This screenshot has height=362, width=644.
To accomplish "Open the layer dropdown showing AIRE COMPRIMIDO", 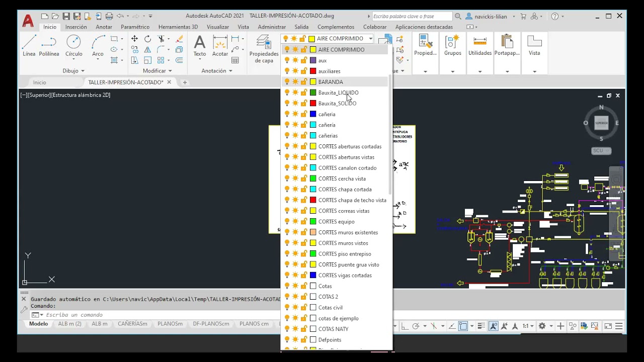I will pyautogui.click(x=370, y=39).
